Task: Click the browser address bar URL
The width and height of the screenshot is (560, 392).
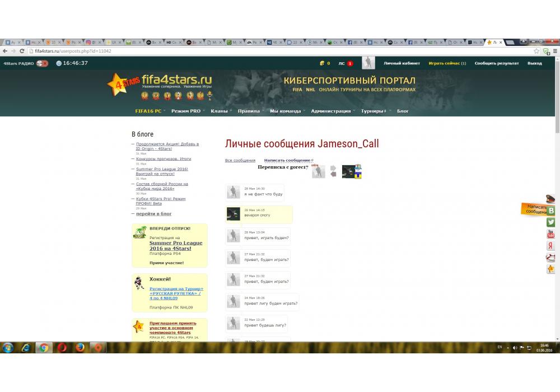Action: pyautogui.click(x=73, y=51)
